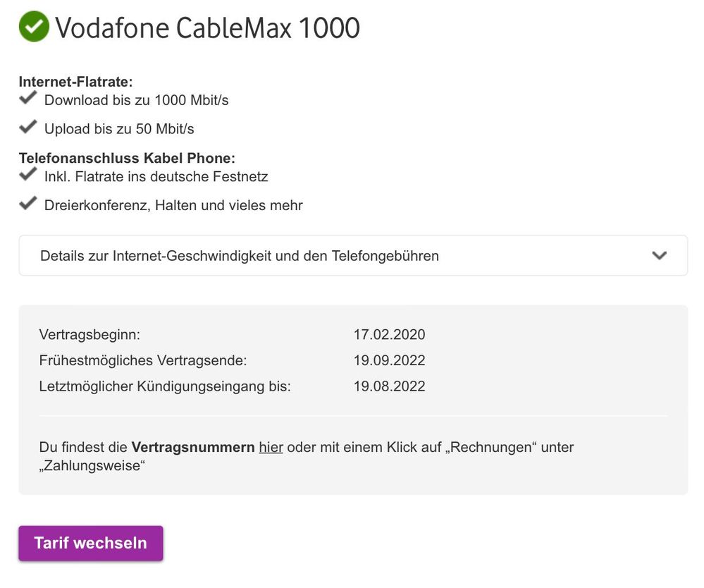704x588 pixels.
Task: Click the Upload bis zu 50 Mbit/s text
Action: point(119,129)
